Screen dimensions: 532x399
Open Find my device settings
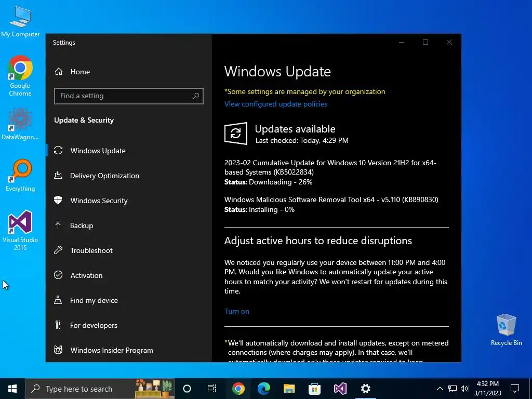(x=128, y=300)
